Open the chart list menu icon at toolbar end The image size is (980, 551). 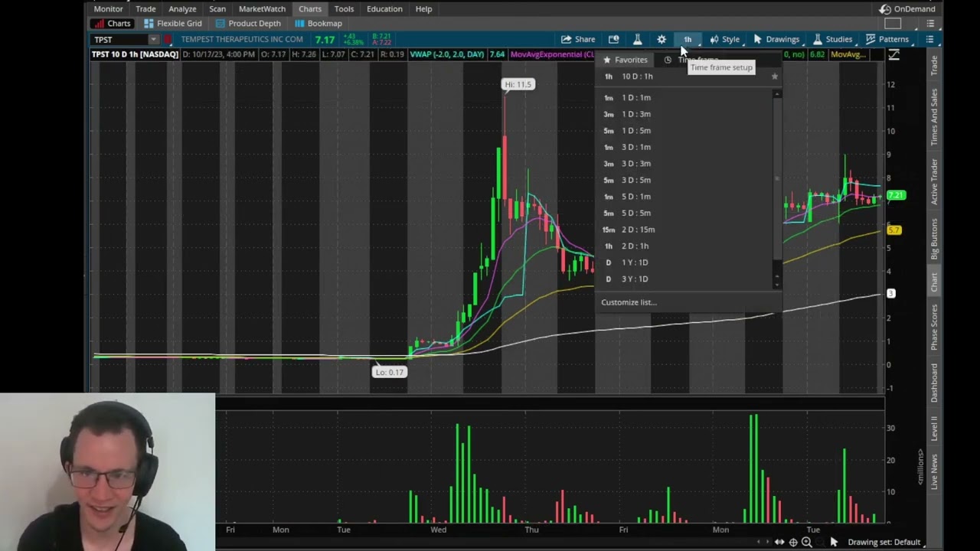[929, 39]
